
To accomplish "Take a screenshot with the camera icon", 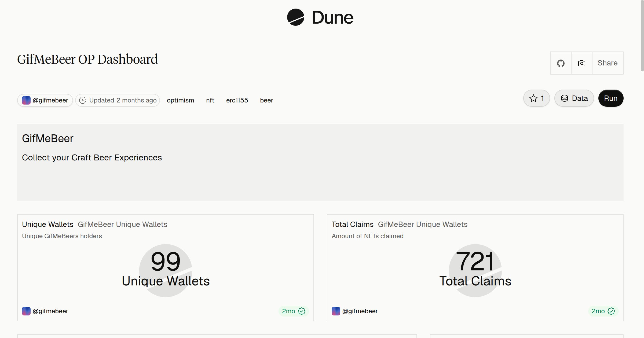I will click(x=581, y=63).
